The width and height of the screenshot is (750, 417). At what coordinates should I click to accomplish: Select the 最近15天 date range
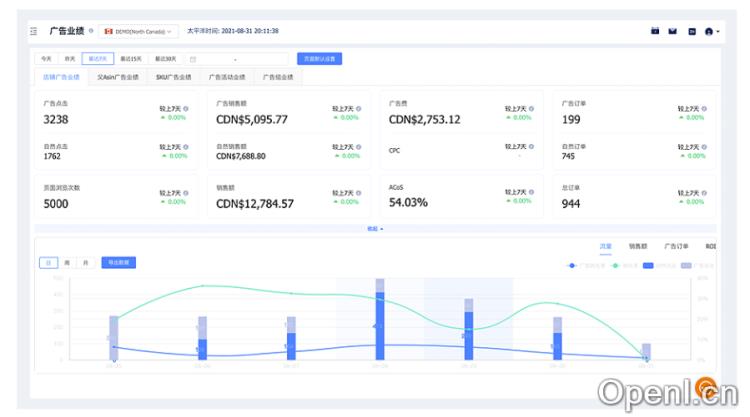pos(131,59)
